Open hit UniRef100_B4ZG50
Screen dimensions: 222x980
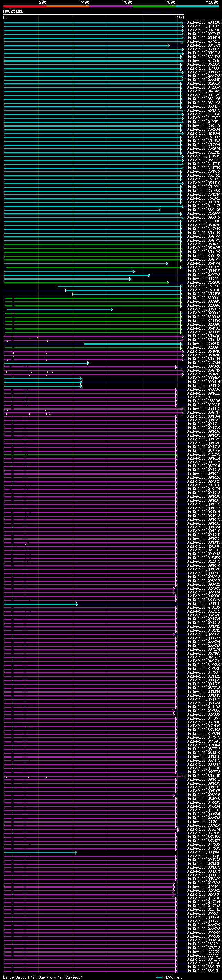tap(203, 88)
